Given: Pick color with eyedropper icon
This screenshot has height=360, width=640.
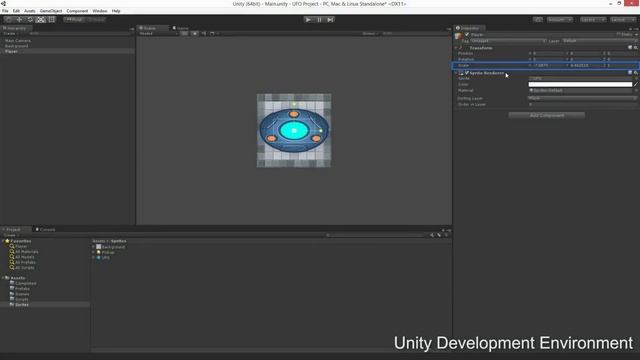Looking at the screenshot, I should pyautogui.click(x=636, y=84).
